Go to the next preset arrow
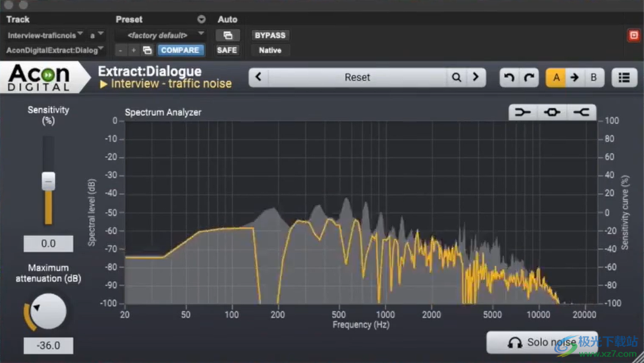Viewport: 644px width, 363px height. click(476, 78)
